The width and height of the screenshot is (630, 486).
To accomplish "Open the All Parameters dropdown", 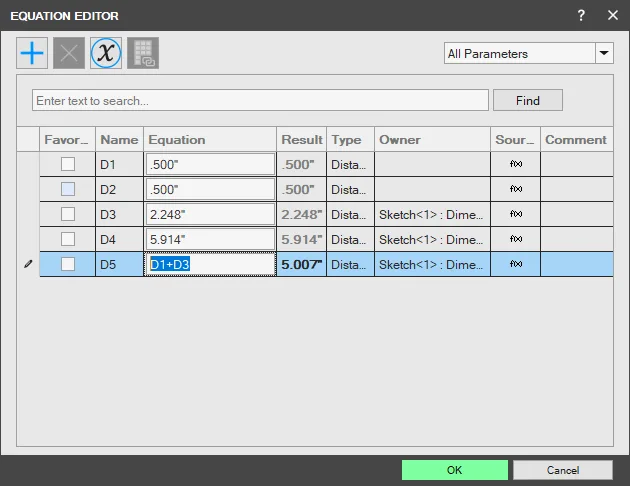I will [528, 53].
